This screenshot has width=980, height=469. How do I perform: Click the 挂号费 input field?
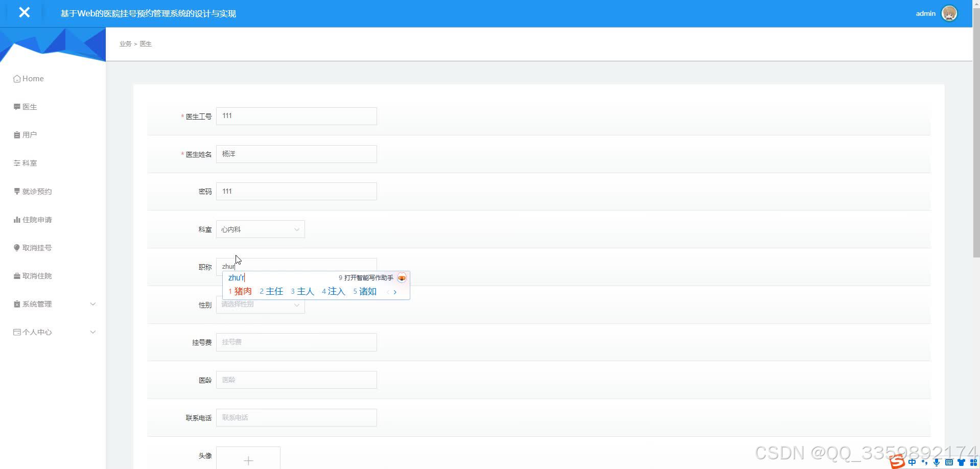click(x=296, y=342)
